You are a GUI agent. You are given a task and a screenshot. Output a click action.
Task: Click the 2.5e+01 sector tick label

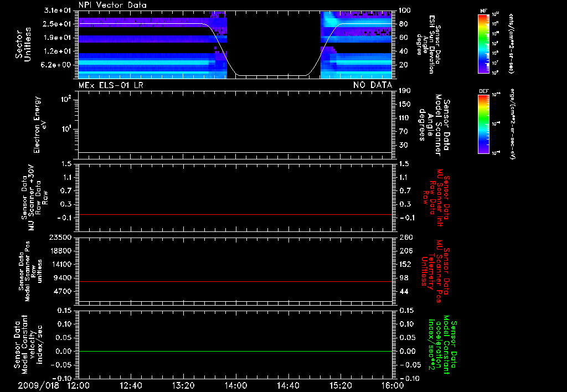57,24
